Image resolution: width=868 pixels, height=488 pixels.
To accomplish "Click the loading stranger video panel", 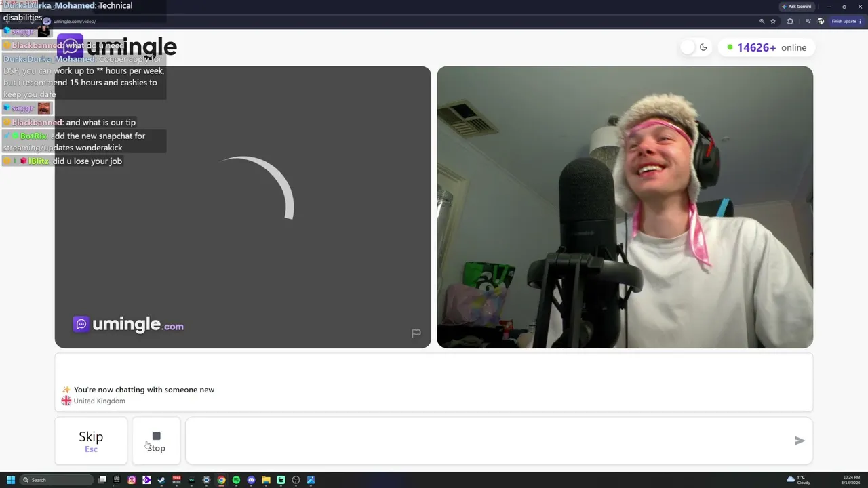I will click(x=243, y=207).
